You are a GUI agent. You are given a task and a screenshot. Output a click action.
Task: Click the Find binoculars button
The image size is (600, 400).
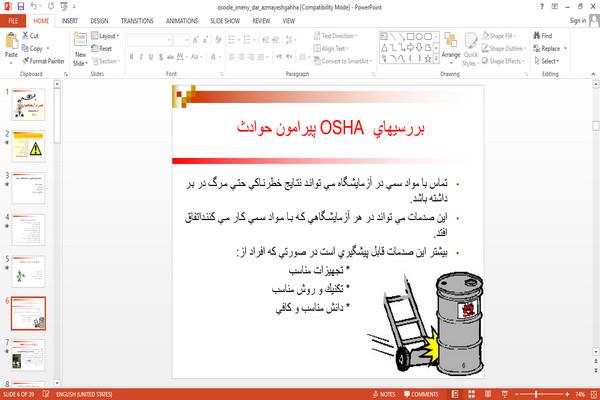tap(543, 36)
